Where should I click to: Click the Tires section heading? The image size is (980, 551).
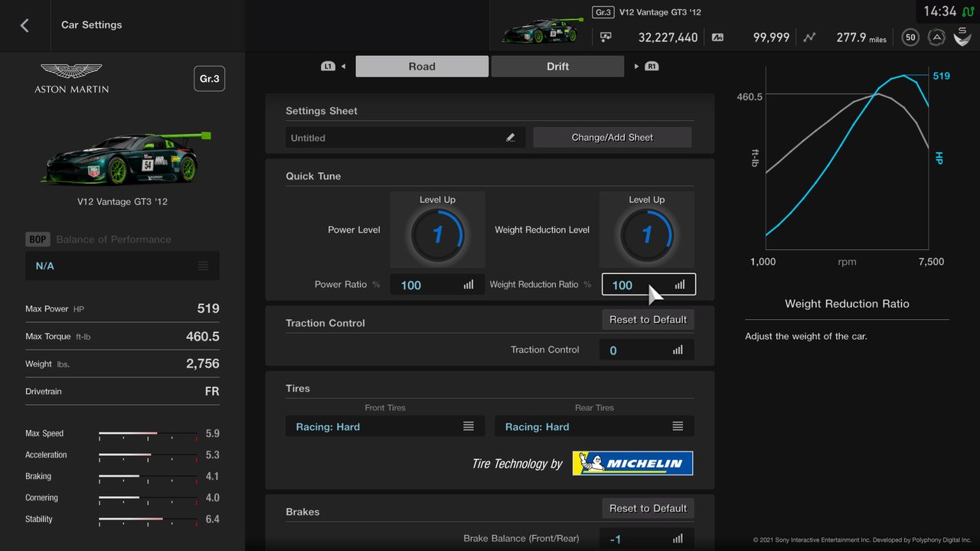[298, 388]
